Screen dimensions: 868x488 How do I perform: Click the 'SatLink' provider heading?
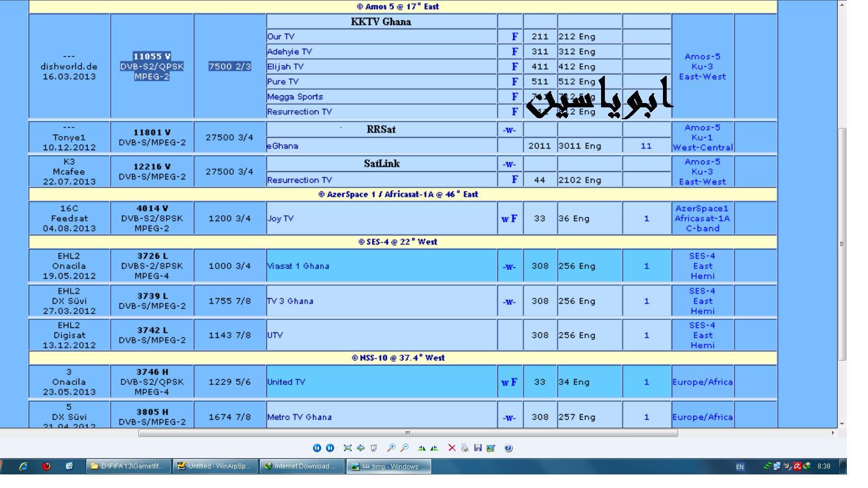[381, 164]
